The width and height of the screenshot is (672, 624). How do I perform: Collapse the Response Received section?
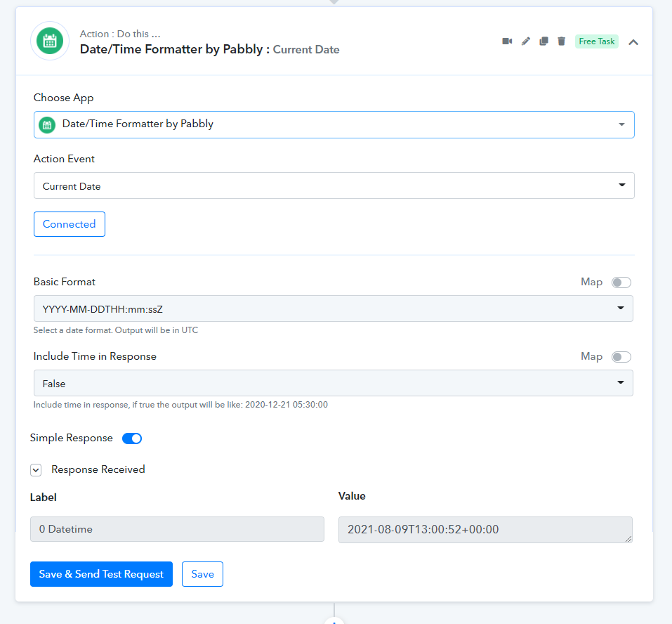[36, 470]
